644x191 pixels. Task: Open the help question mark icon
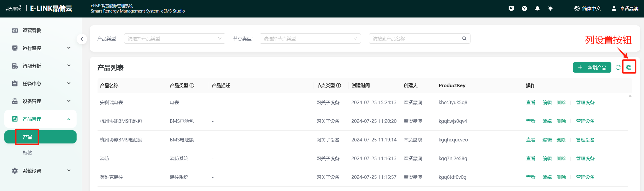pyautogui.click(x=524, y=8)
